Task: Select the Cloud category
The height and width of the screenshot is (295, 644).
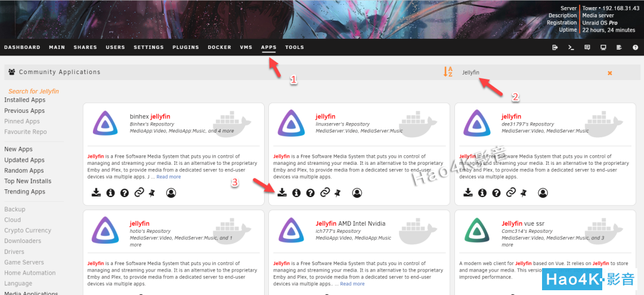Action: [13, 220]
